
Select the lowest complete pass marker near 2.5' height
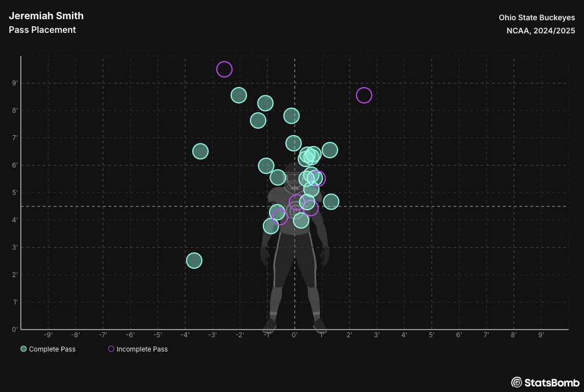tap(194, 261)
